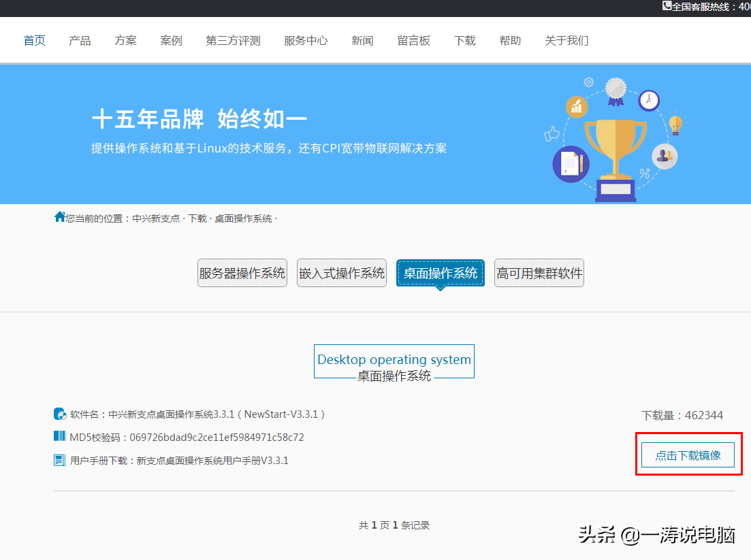The height and width of the screenshot is (560, 751).
Task: Switch to the 嵌入式操作系统 tab
Action: 342,273
